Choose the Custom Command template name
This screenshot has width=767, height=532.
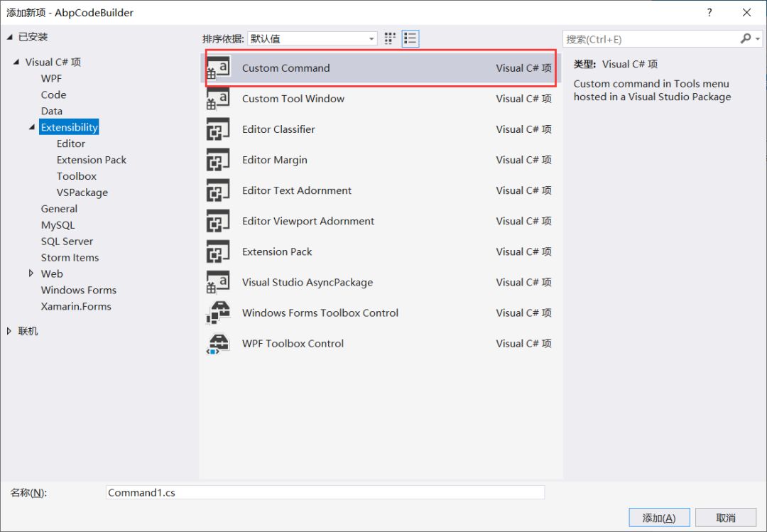285,68
